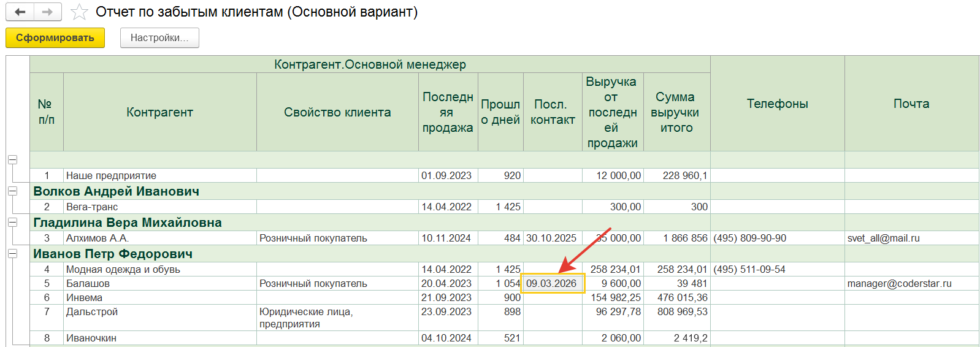980x347 pixels.
Task: Select the Модная одежда и обувь cell
Action: [159, 269]
